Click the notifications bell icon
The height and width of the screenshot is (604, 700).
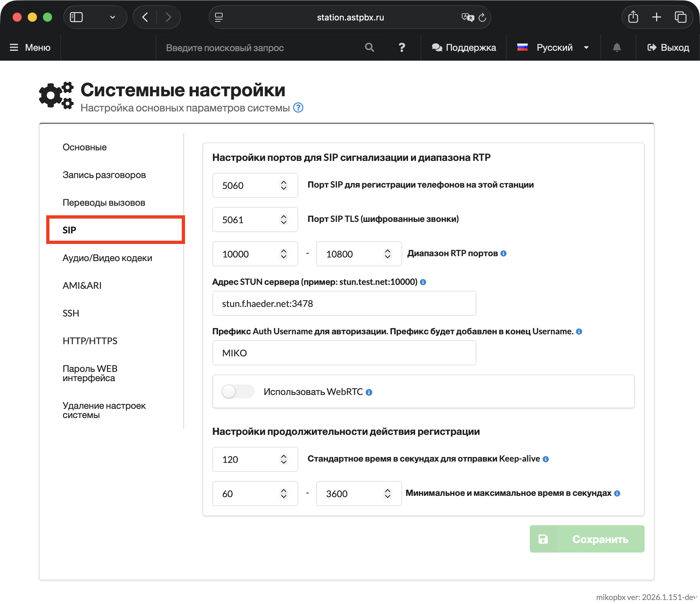click(617, 47)
